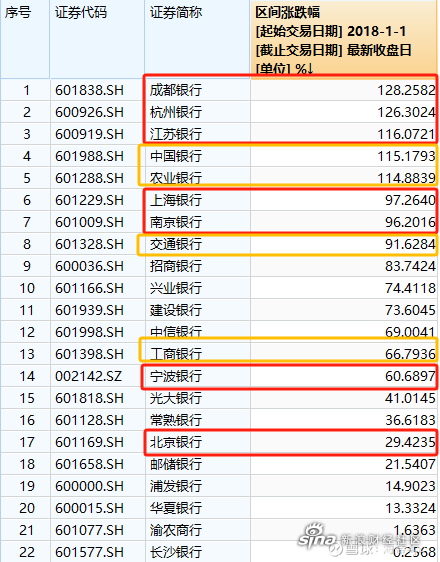The image size is (440, 562).
Task: Click stock code 002142.SZ
Action: point(89,376)
